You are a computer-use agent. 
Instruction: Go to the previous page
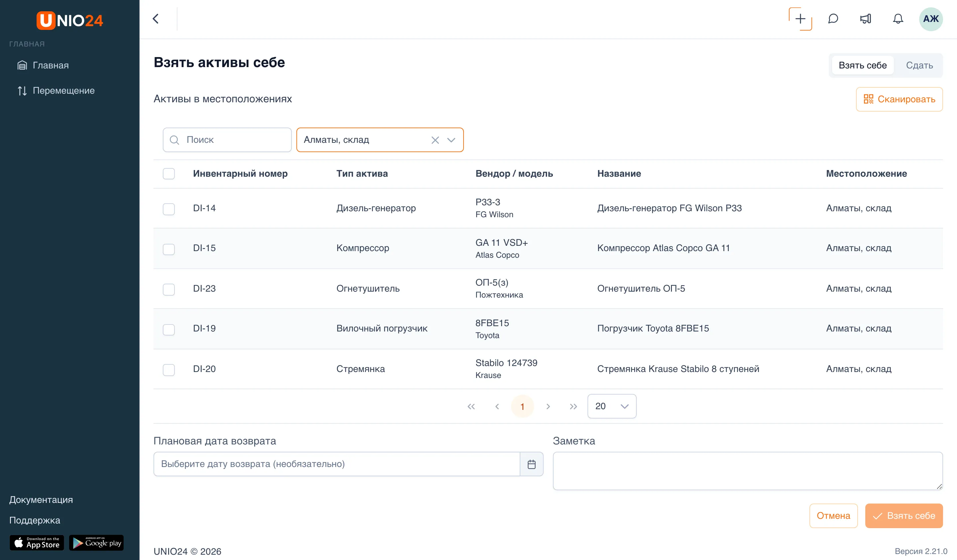tap(497, 407)
